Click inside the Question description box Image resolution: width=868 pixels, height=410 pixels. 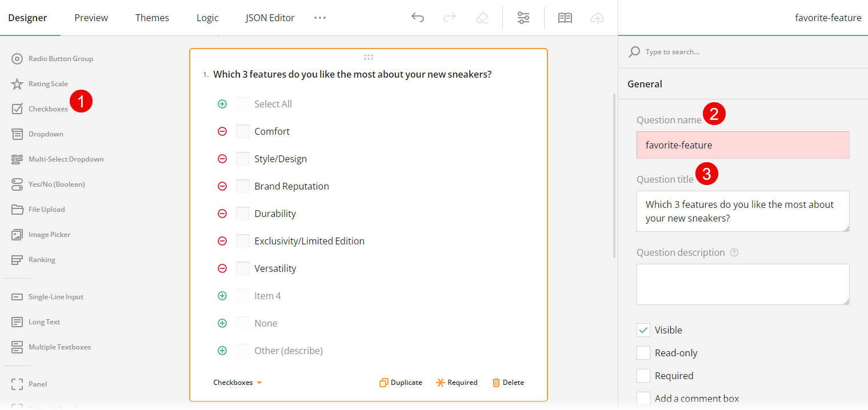pos(743,284)
